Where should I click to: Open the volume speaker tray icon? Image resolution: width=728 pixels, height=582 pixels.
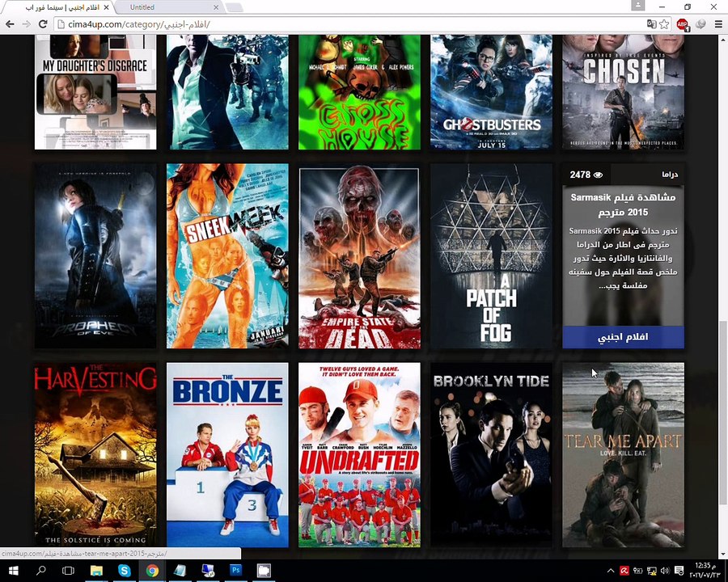click(x=665, y=571)
